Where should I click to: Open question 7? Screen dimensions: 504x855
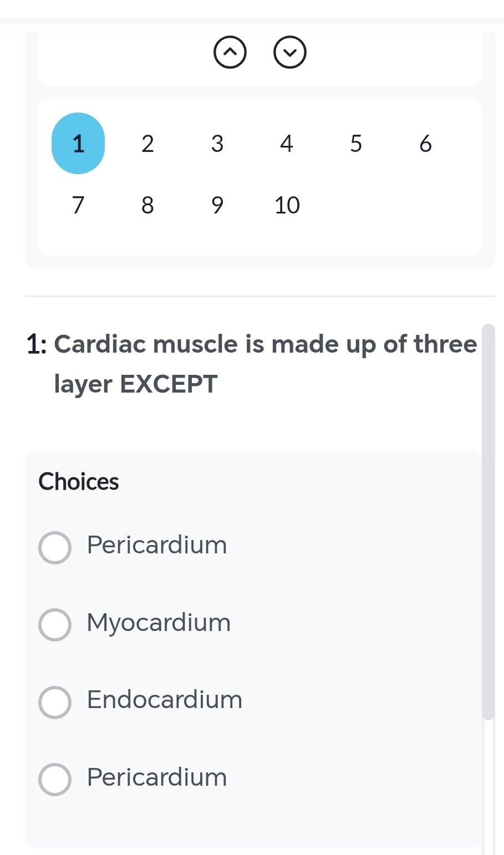[x=78, y=205]
